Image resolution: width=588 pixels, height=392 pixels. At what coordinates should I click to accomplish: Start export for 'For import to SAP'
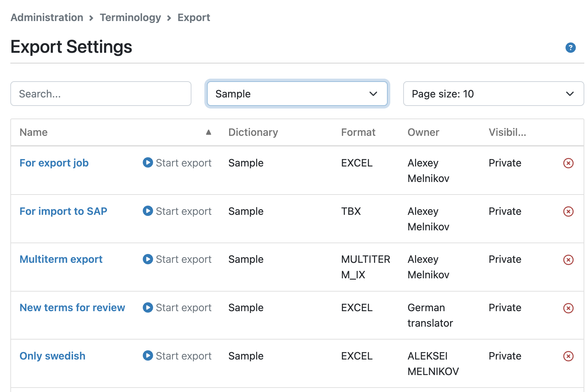(x=177, y=211)
